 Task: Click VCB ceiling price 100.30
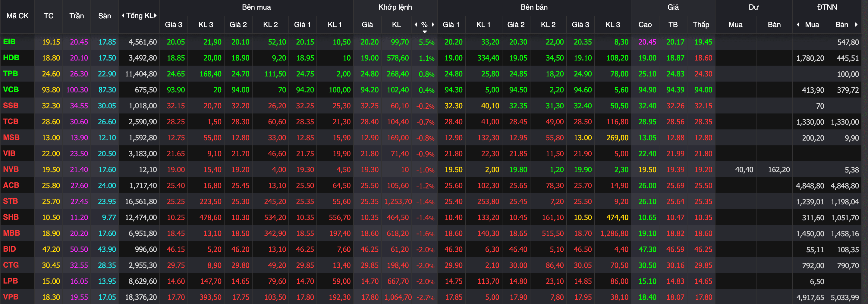[x=77, y=90]
